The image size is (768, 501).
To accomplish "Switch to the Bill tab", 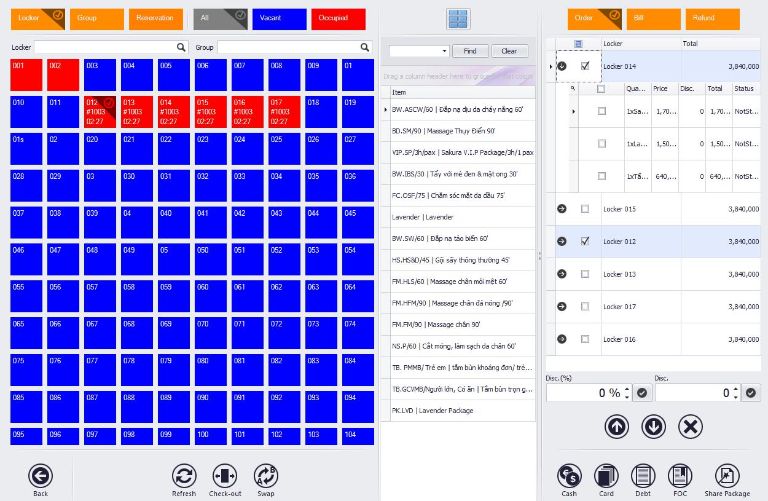I will (654, 18).
